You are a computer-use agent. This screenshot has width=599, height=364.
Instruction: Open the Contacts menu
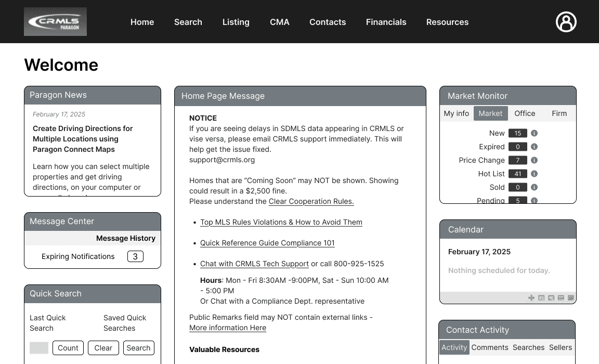328,22
